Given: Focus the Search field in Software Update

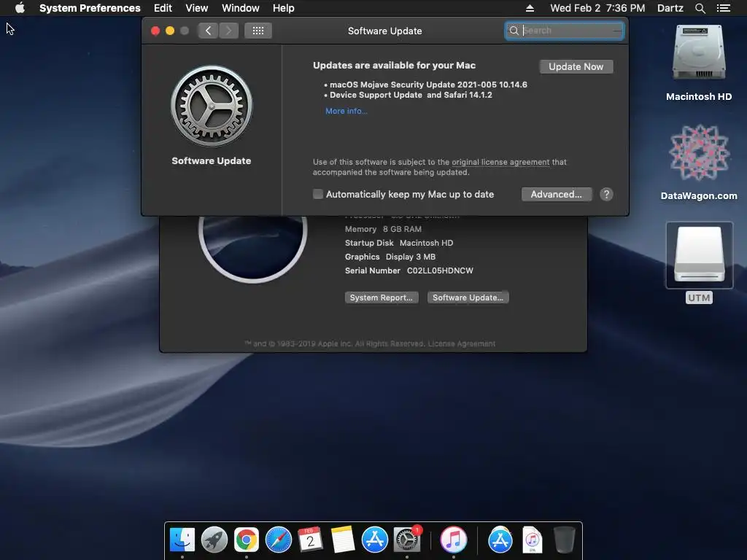Looking at the screenshot, I should tap(564, 31).
